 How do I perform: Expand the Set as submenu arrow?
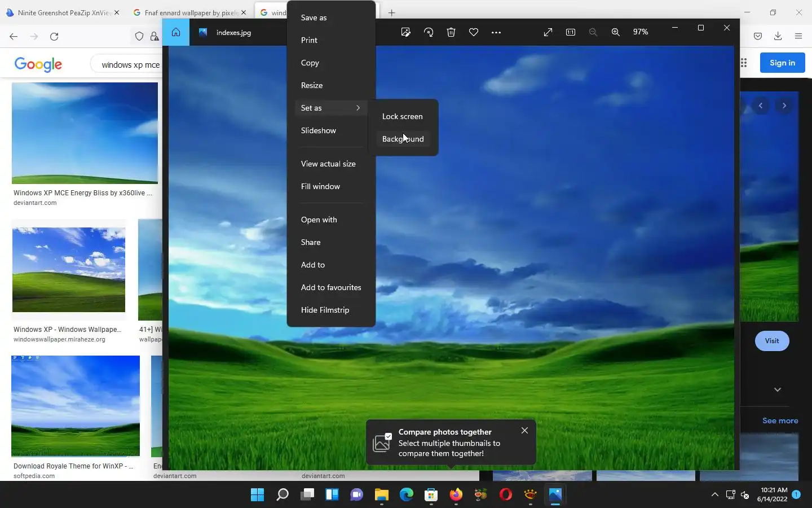(358, 108)
